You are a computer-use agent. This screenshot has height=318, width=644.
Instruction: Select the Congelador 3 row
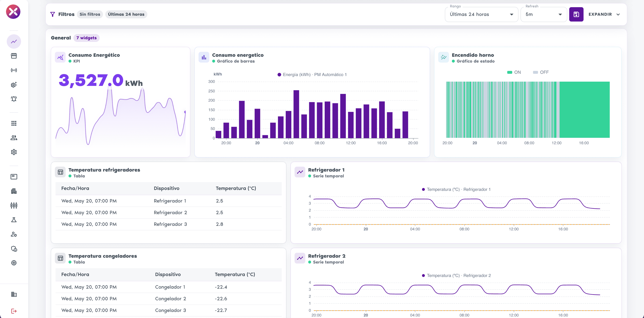click(x=168, y=310)
